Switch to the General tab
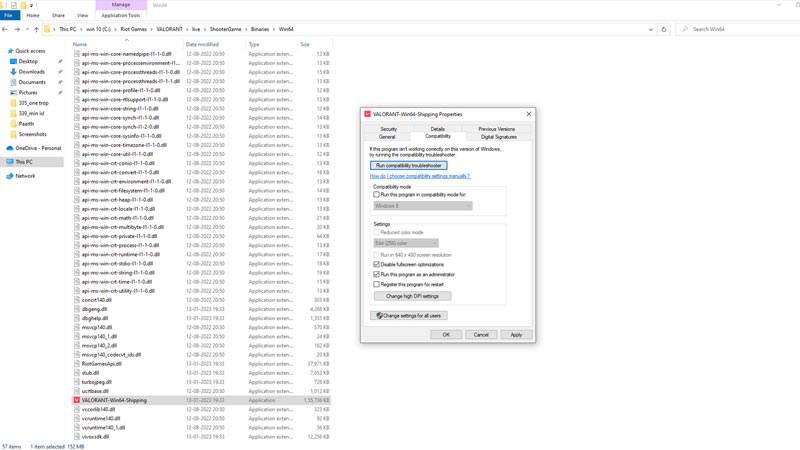 tap(387, 137)
